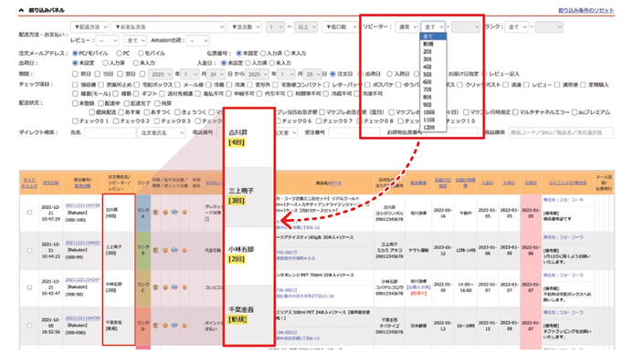Click the speech bubble icon in first row
This screenshot has width=643, height=364.
click(x=174, y=212)
